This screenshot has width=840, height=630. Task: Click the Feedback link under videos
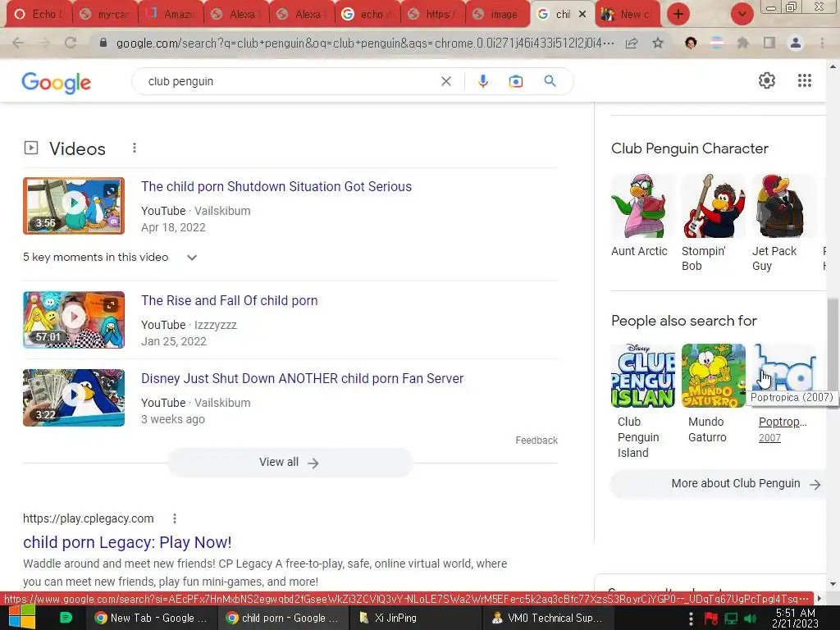click(536, 440)
